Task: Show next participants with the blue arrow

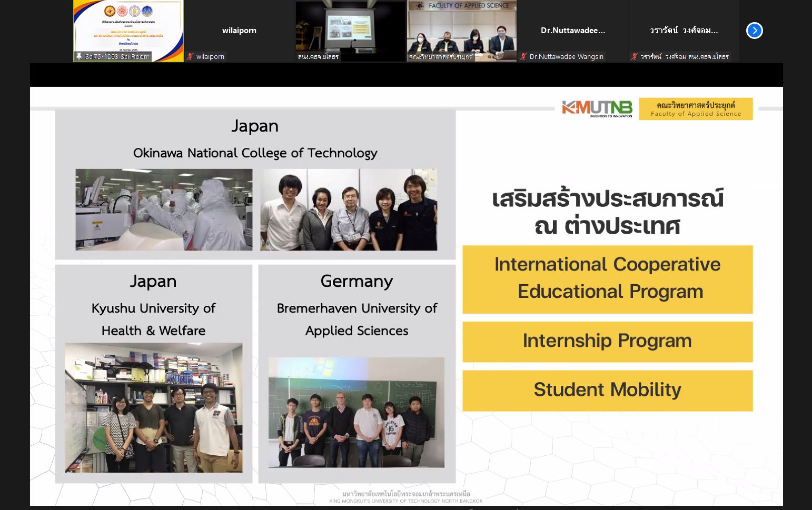Action: (x=754, y=31)
